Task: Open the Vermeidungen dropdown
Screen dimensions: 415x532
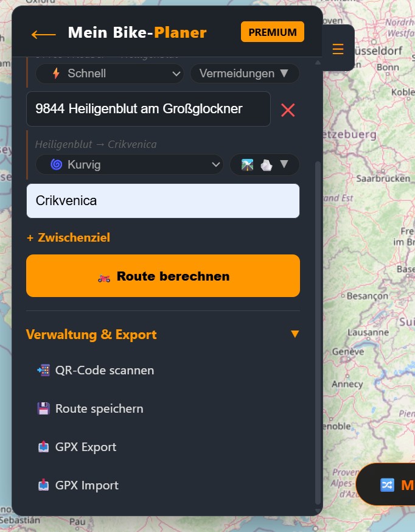Action: [x=245, y=74]
